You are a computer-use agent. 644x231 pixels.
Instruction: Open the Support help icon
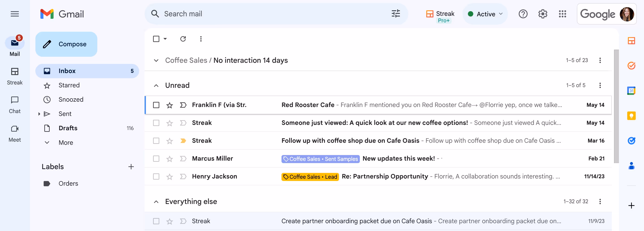pyautogui.click(x=523, y=14)
